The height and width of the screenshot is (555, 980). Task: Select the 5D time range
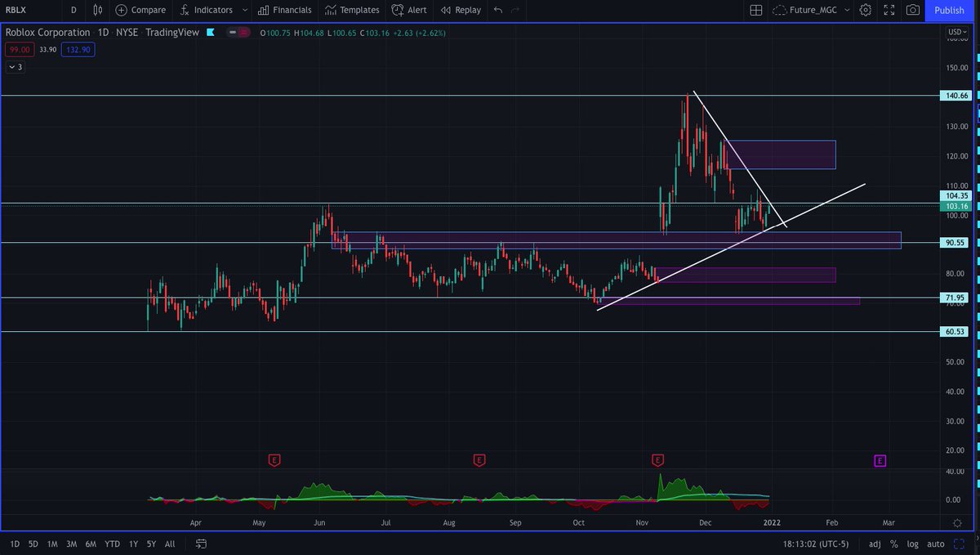point(33,544)
